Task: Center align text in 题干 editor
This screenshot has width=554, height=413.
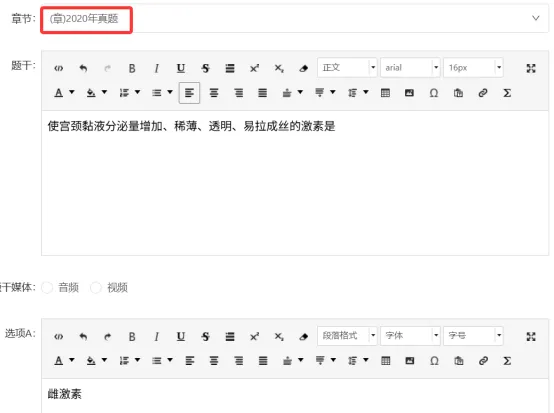Action: [214, 93]
